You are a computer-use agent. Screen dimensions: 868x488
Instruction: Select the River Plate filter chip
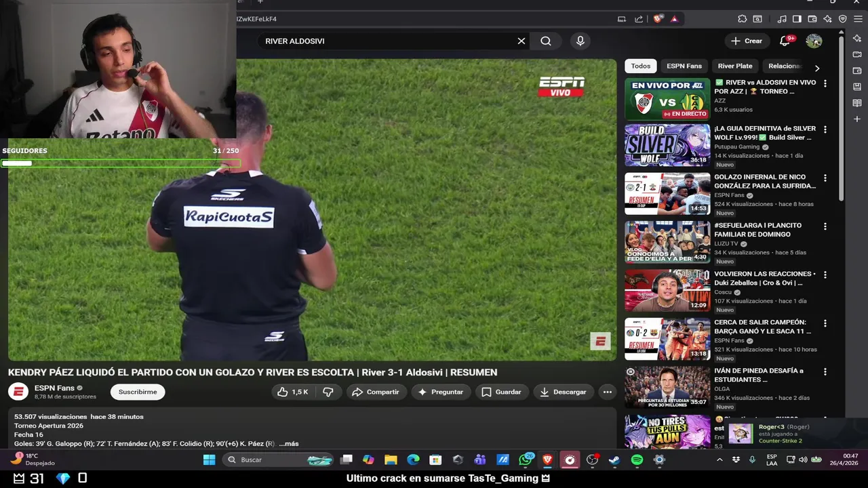pyautogui.click(x=735, y=66)
